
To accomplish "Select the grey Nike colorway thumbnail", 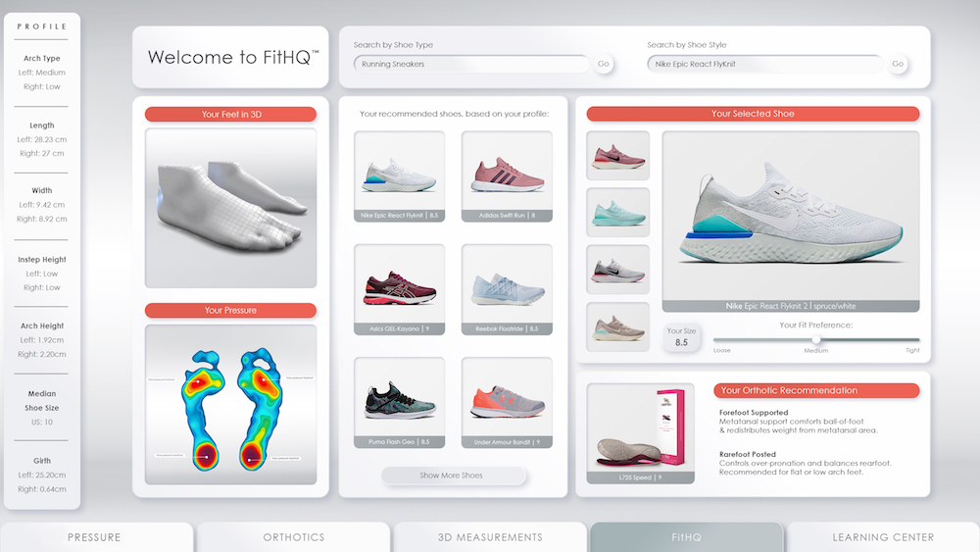I will [617, 270].
